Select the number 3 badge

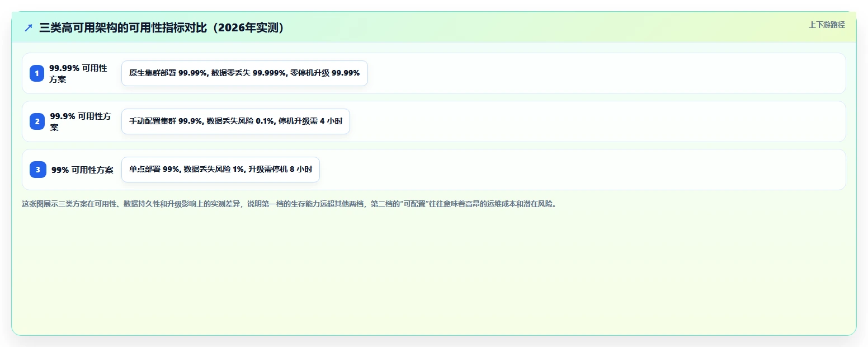38,170
